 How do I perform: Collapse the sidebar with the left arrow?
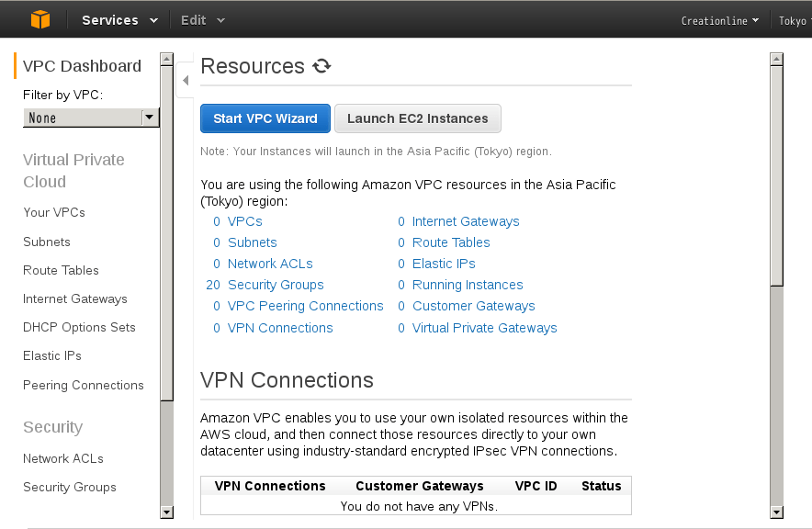pyautogui.click(x=185, y=81)
